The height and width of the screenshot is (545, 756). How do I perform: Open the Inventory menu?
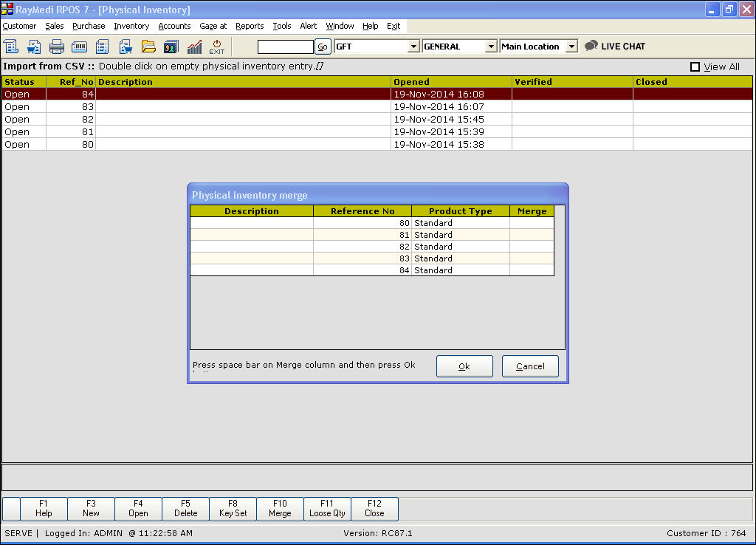131,26
